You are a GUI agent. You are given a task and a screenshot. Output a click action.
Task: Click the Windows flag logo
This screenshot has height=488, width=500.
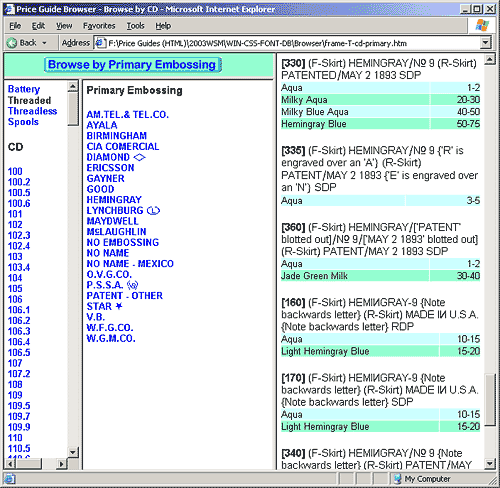point(482,26)
